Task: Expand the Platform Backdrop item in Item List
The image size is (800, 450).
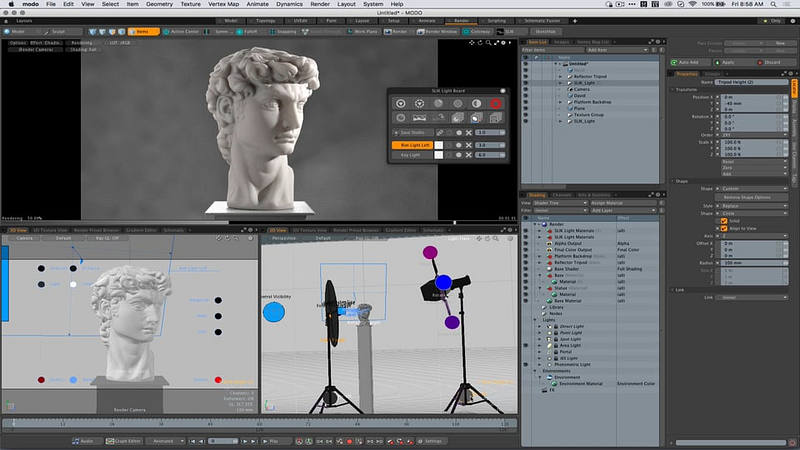Action: coord(559,102)
